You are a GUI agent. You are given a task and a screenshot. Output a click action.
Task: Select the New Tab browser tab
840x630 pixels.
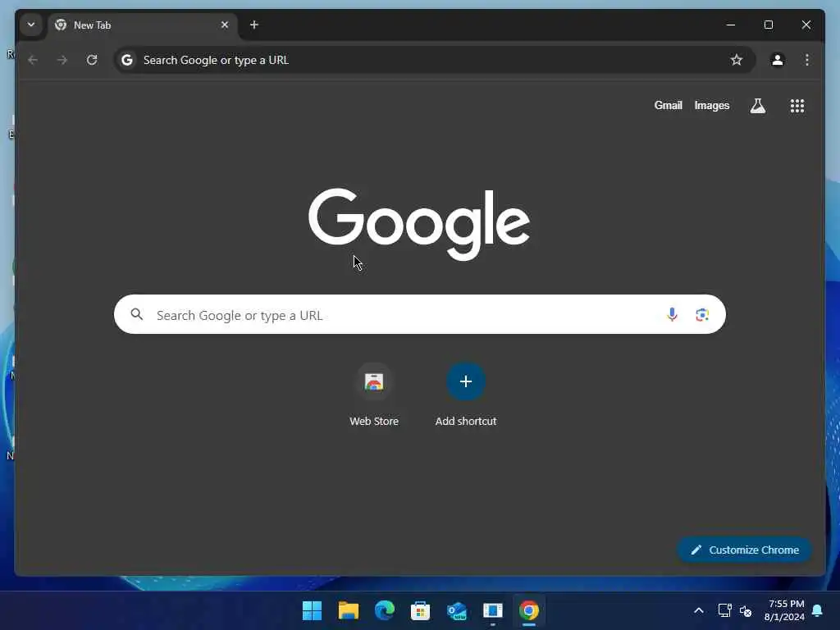(143, 25)
